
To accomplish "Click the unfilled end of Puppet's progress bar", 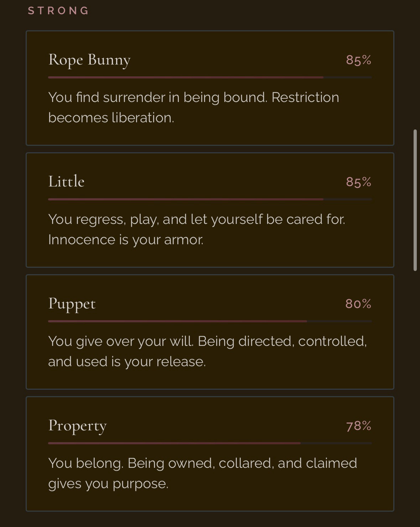I will click(x=339, y=321).
